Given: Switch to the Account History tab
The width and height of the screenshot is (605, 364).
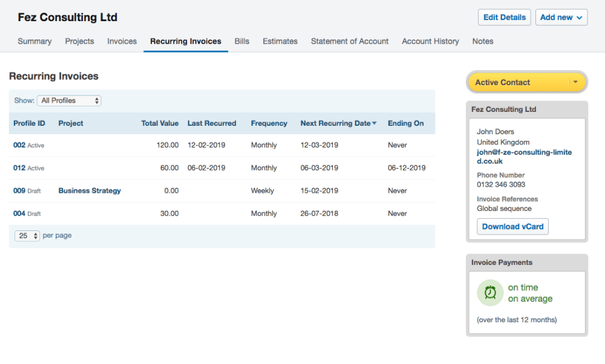Looking at the screenshot, I should coord(430,41).
